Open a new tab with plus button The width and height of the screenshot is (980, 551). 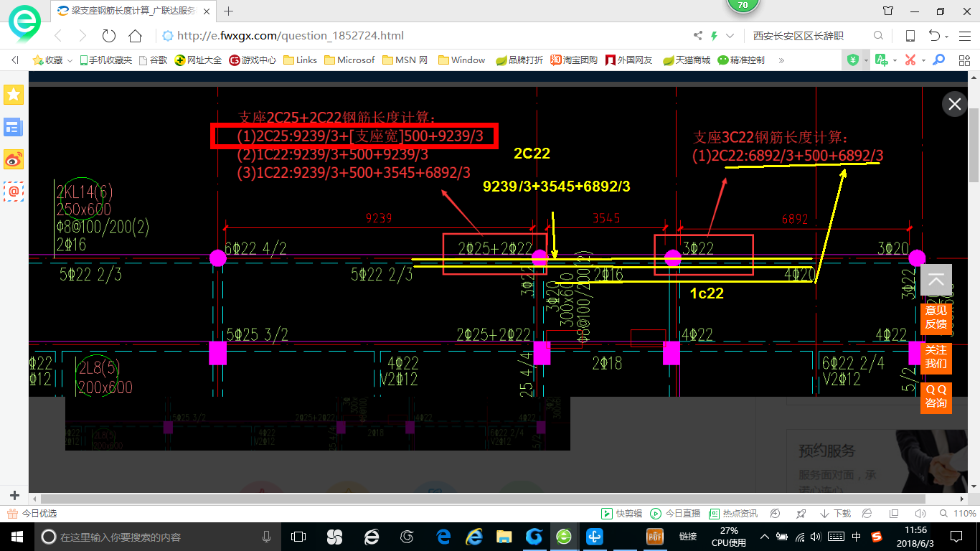pos(229,11)
